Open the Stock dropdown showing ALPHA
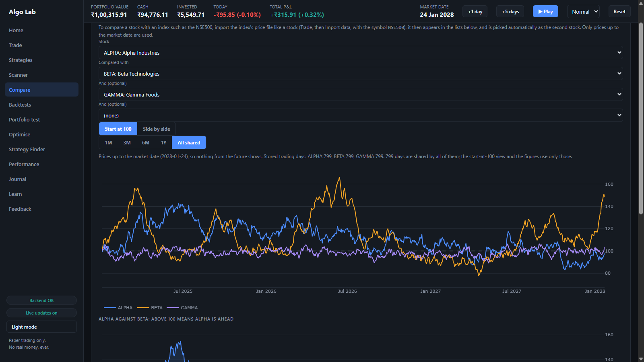This screenshot has width=644, height=362. tap(361, 53)
